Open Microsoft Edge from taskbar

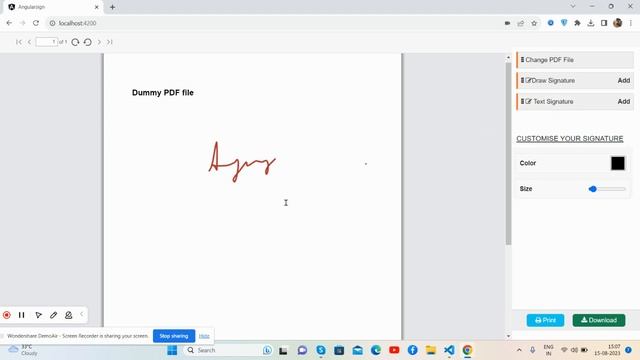(x=376, y=350)
